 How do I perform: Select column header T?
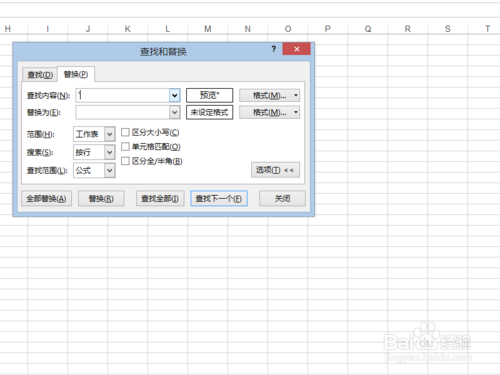tap(487, 29)
